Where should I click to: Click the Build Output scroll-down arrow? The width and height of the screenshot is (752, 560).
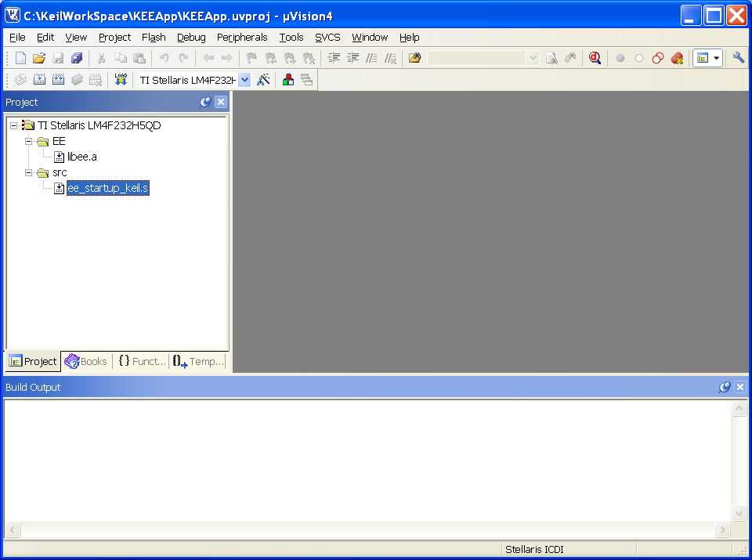739,514
